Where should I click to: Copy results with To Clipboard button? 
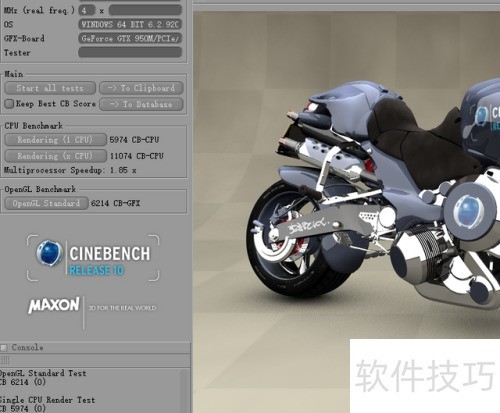point(141,88)
